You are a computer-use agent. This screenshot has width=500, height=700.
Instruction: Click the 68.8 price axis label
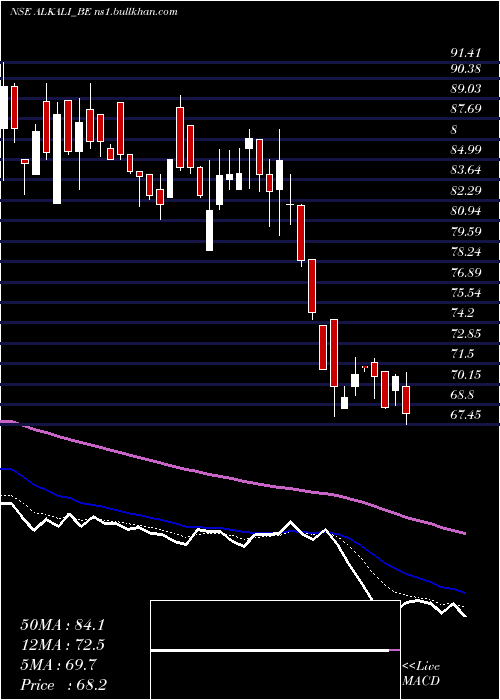tap(462, 395)
